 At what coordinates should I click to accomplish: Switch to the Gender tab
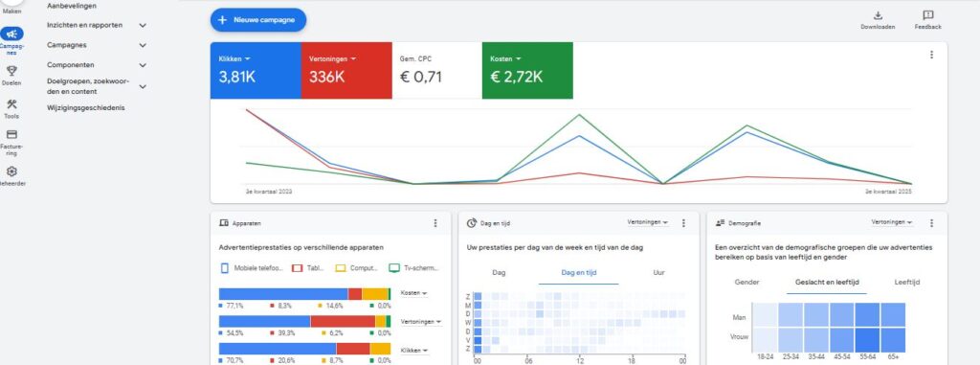746,283
